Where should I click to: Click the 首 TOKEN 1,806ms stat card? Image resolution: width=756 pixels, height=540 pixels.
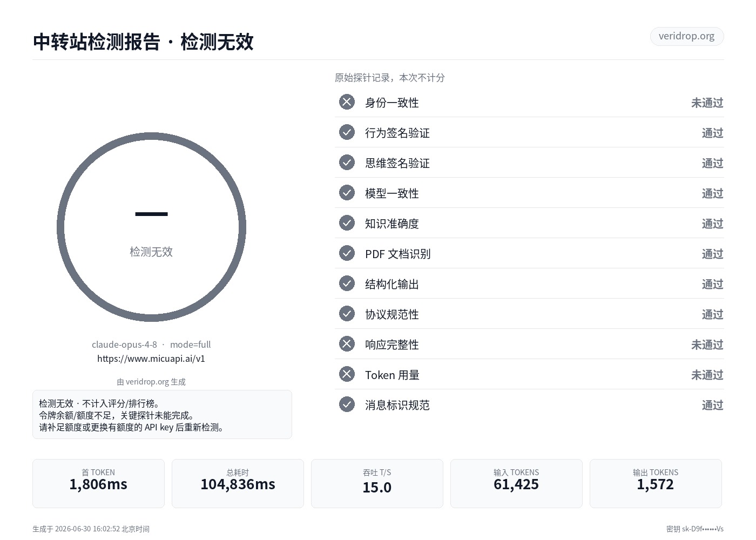pos(98,483)
